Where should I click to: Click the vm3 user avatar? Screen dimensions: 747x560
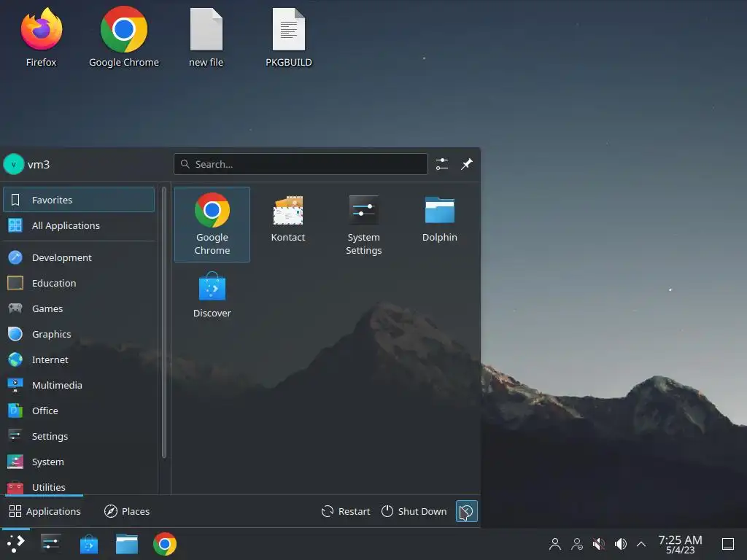click(x=13, y=164)
